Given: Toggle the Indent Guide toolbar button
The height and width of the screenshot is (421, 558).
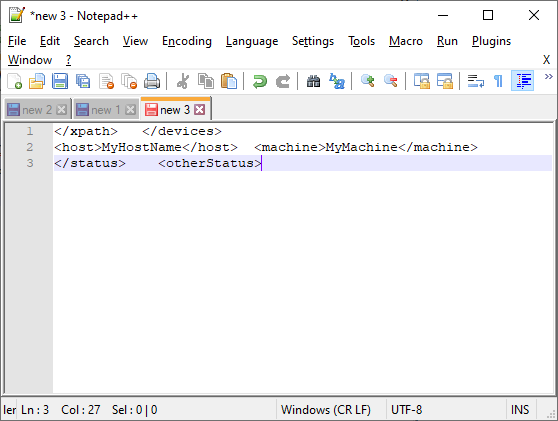Looking at the screenshot, I should coord(522,81).
